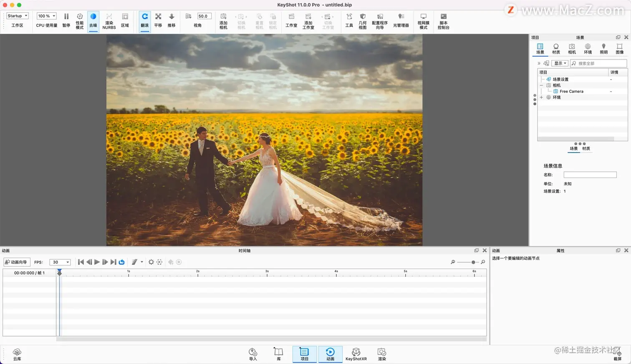
Task: Toggle 渲染 NURBS rendering
Action: coord(109,20)
